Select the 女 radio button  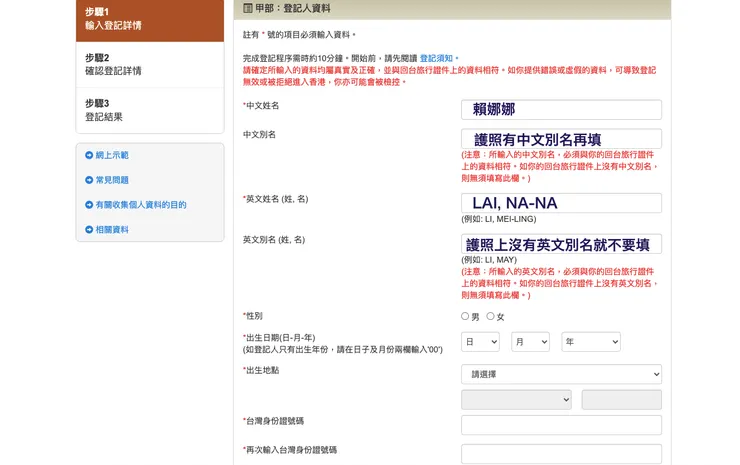click(x=490, y=316)
